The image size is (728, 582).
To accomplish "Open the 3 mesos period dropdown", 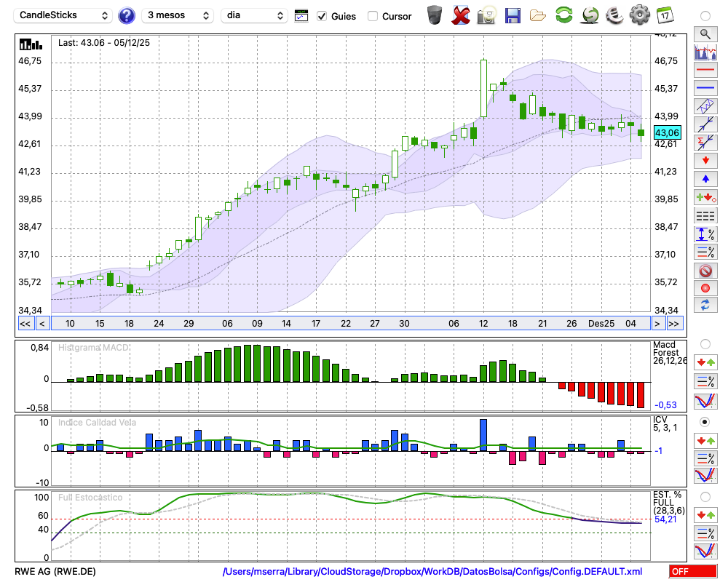I will click(178, 15).
